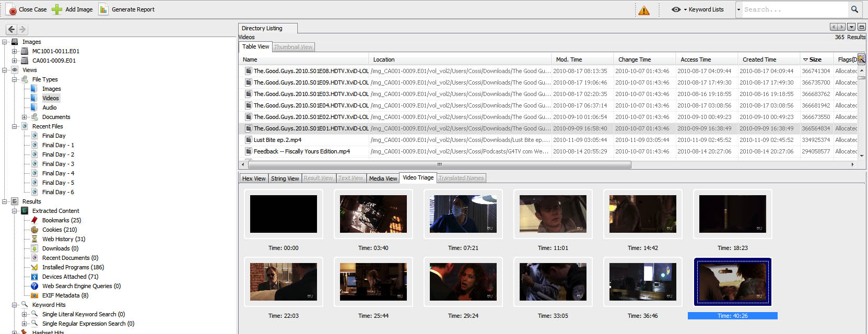Viewport: 868px width, 334px height.
Task: Go back with the left arrow button
Action: [x=11, y=29]
